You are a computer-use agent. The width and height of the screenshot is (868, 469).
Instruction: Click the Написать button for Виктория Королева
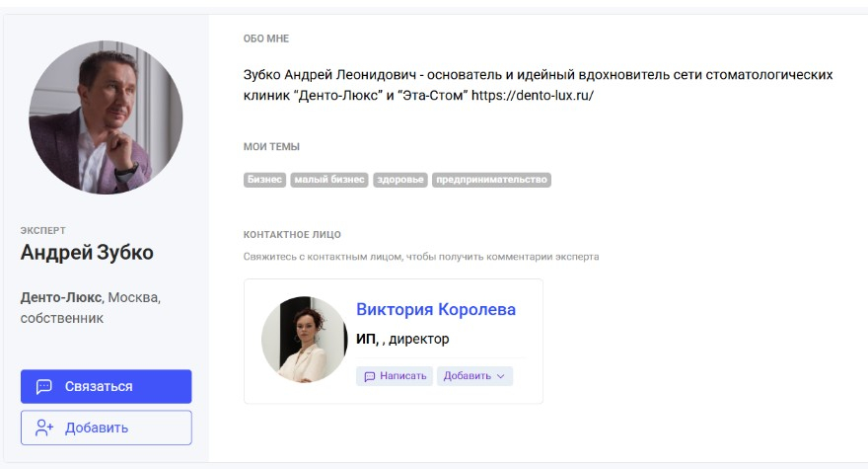(x=395, y=376)
